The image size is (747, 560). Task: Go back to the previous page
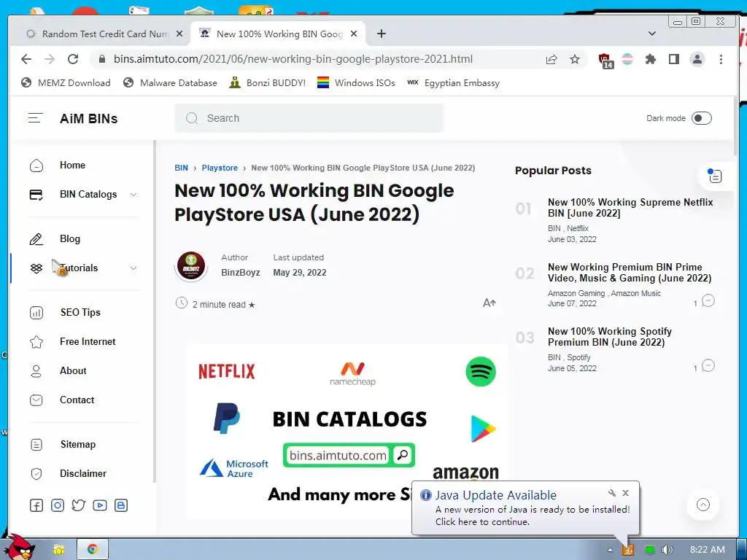[x=26, y=59]
